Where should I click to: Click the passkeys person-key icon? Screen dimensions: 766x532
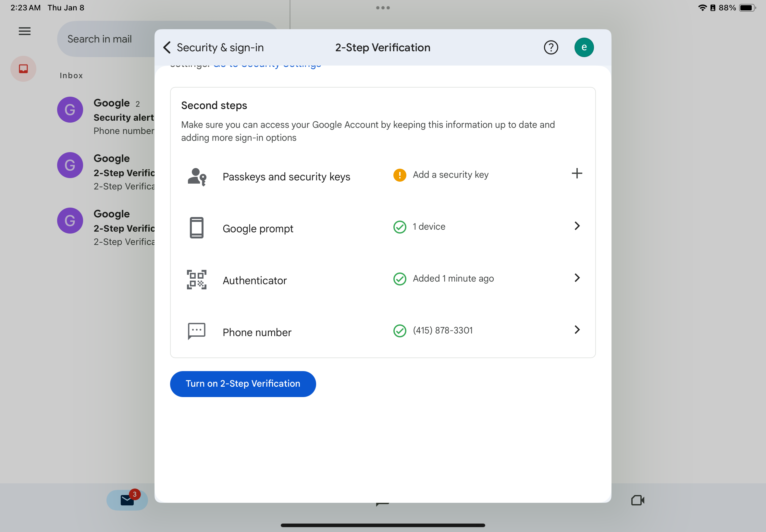pyautogui.click(x=197, y=177)
